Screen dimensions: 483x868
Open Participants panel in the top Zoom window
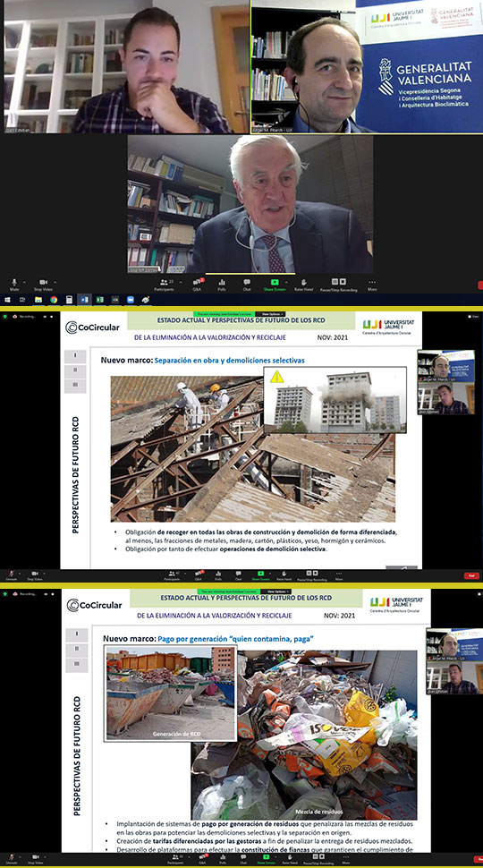pos(165,285)
